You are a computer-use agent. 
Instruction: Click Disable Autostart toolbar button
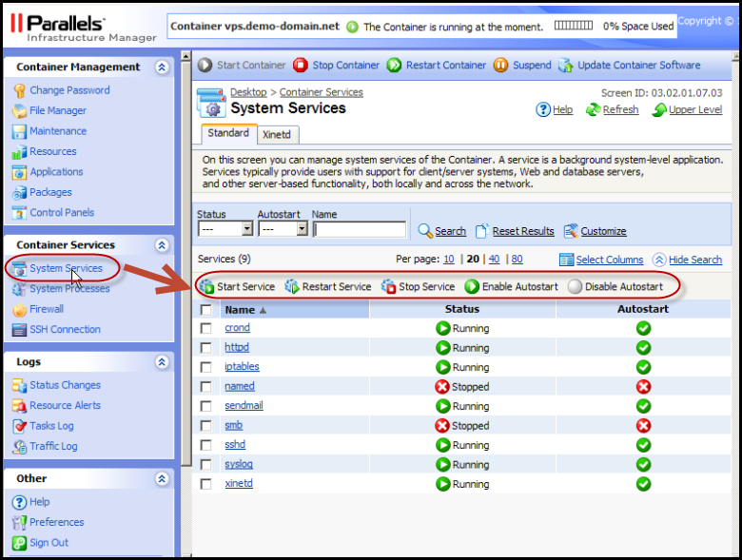pyautogui.click(x=615, y=286)
